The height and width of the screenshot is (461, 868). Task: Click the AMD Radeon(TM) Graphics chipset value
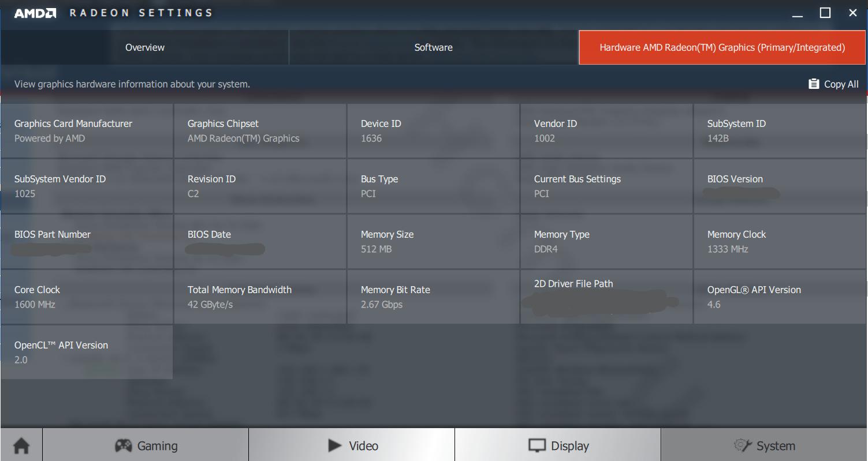point(244,138)
